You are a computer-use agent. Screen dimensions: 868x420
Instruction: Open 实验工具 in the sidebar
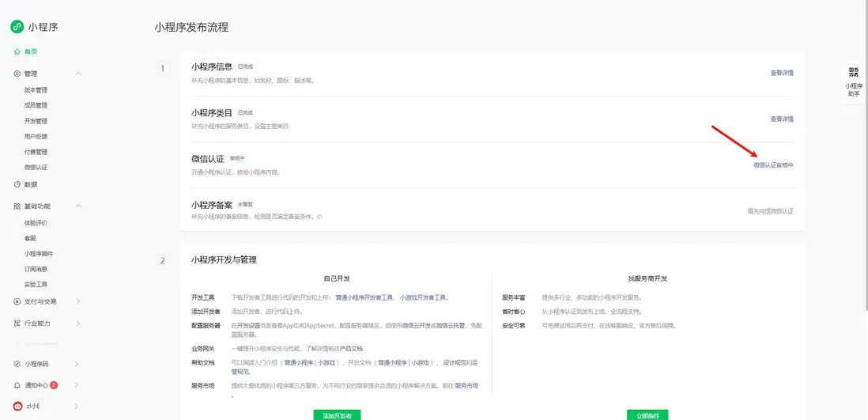click(x=36, y=284)
